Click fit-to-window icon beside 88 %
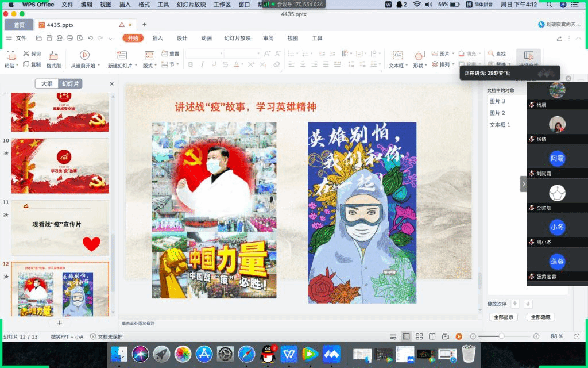Screen dimensions: 588x368 [x=577, y=336]
